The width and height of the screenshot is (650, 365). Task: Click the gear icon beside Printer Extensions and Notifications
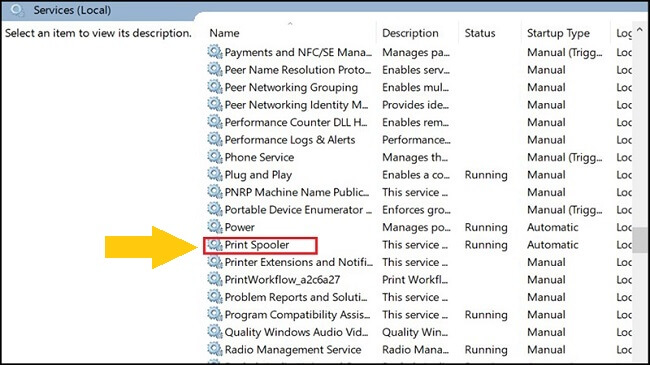tap(215, 262)
